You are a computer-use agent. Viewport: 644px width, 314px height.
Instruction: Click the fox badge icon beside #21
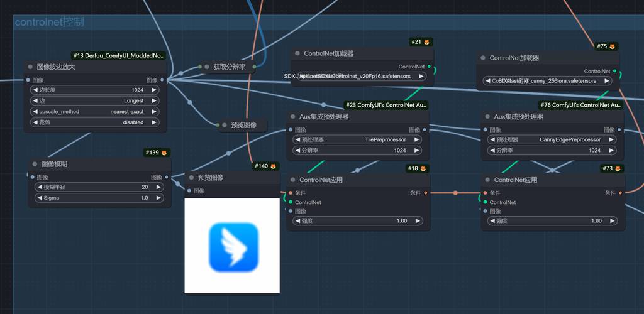coord(426,42)
